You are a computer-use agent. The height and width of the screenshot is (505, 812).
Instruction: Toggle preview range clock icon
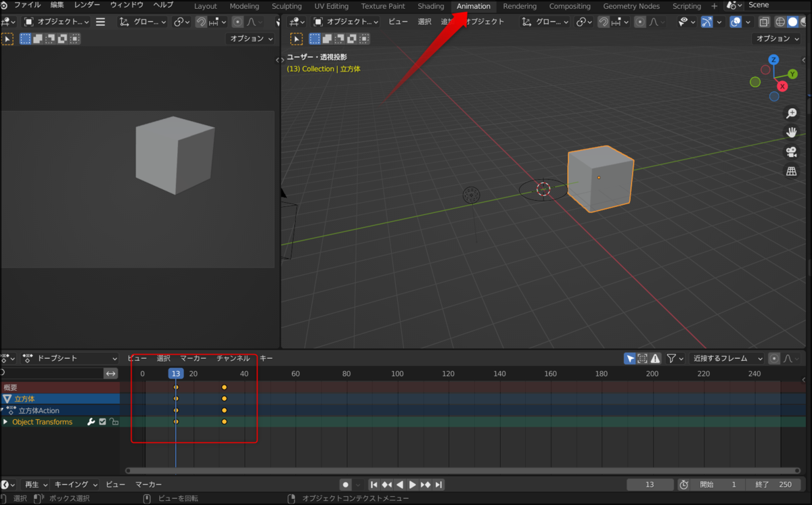683,485
